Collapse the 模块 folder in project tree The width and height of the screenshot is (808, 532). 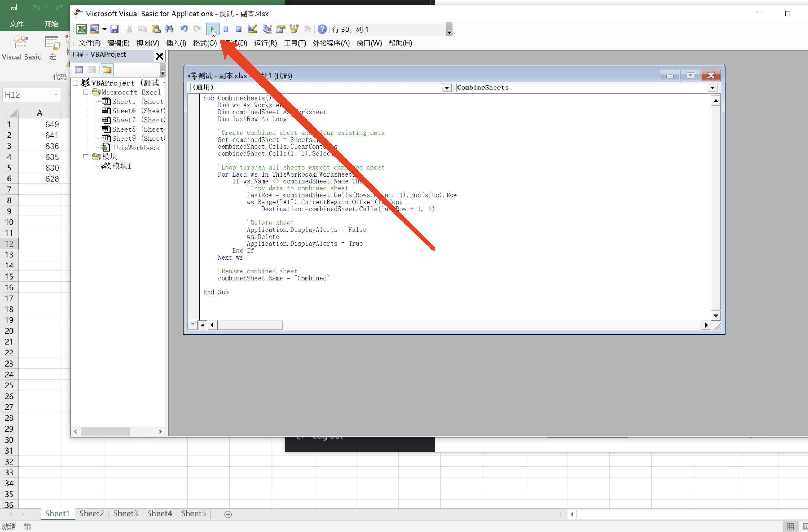click(x=86, y=157)
